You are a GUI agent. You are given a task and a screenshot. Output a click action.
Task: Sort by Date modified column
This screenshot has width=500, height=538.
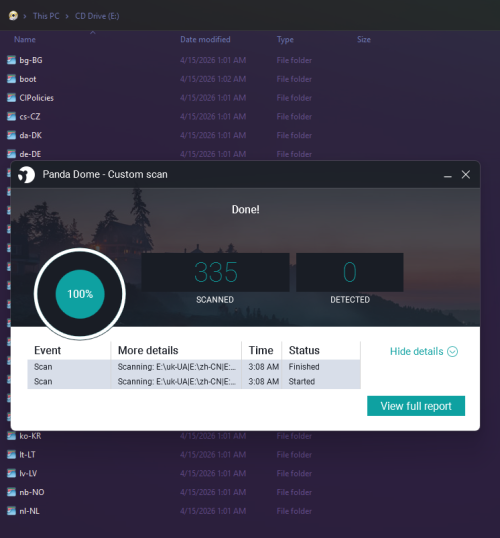(205, 39)
